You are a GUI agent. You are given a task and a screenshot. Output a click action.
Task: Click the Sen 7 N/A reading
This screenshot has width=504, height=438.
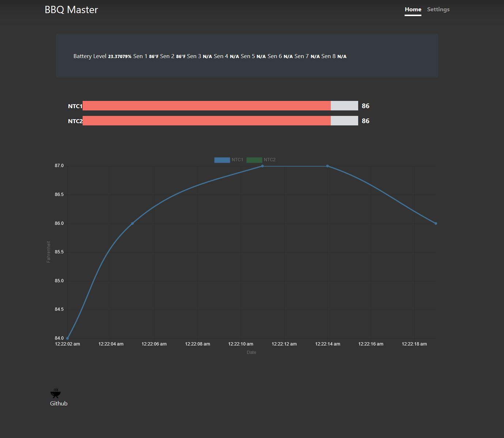click(307, 56)
